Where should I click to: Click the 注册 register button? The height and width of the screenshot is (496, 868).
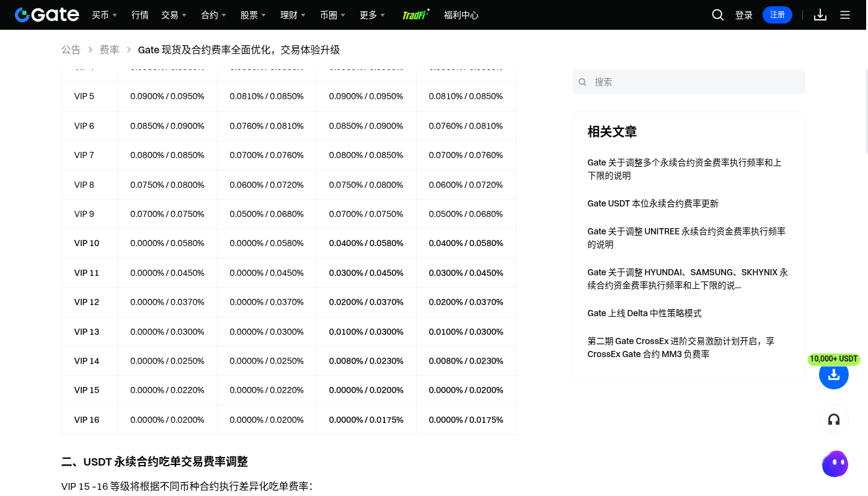(x=777, y=15)
